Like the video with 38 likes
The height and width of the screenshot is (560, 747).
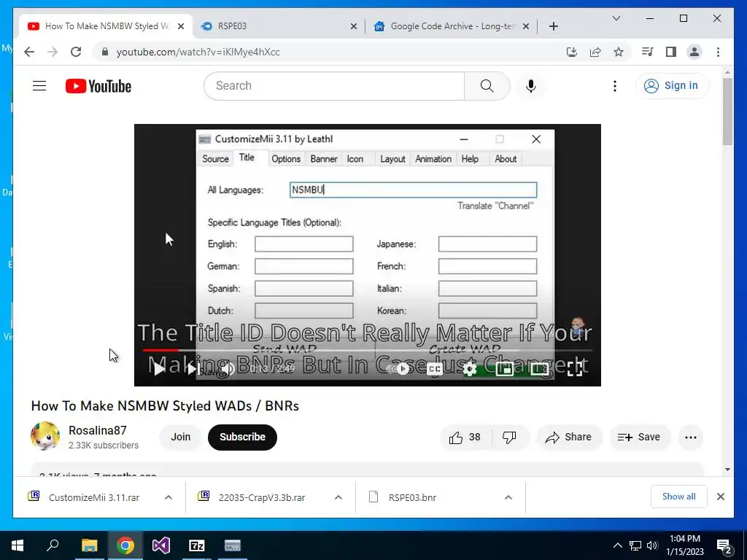[465, 437]
